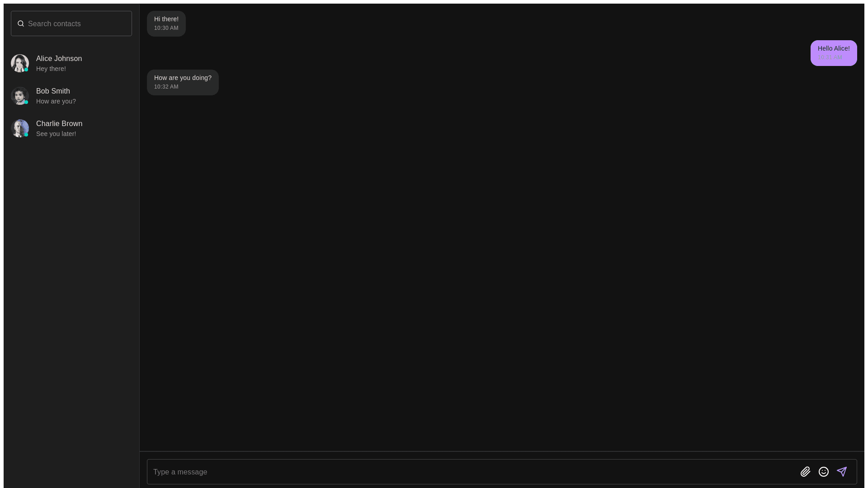Viewport: 868px width, 488px height.
Task: Click Charlie Brown's avatar image
Action: pyautogui.click(x=20, y=128)
